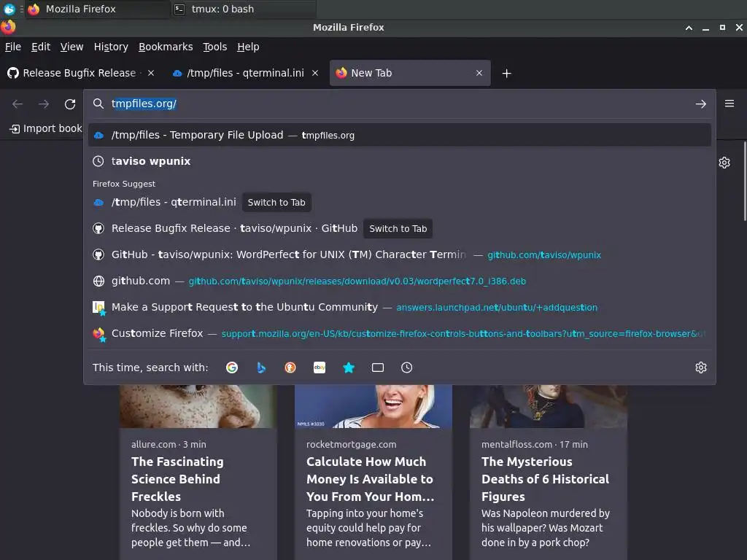Click the address bar input with tmpfiles.org/
747x560 pixels.
click(400, 104)
